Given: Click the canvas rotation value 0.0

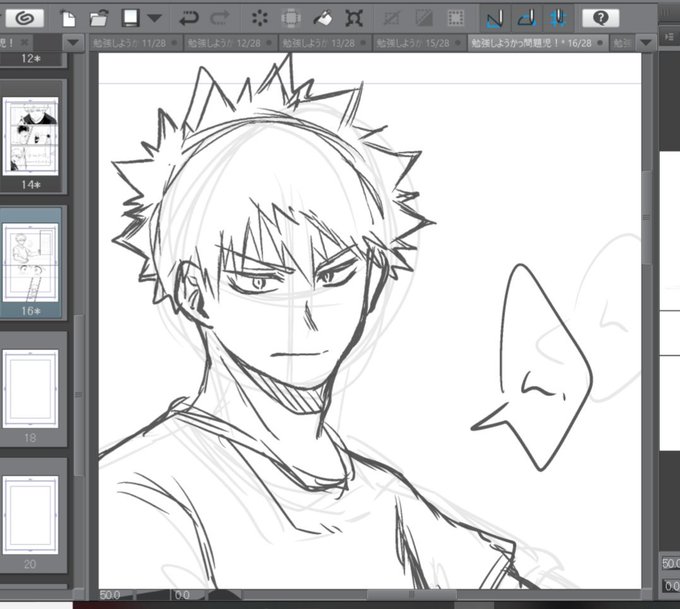Looking at the screenshot, I should pos(182,595).
